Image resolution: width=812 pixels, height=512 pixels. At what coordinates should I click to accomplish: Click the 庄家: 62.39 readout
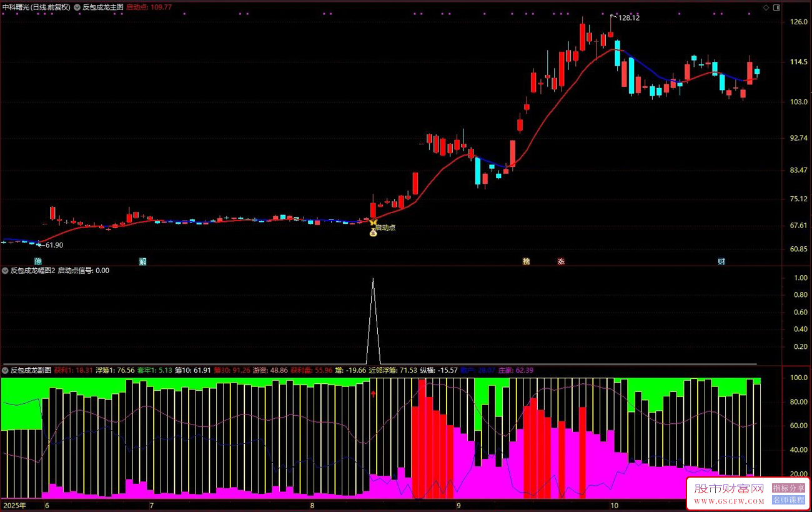point(515,371)
